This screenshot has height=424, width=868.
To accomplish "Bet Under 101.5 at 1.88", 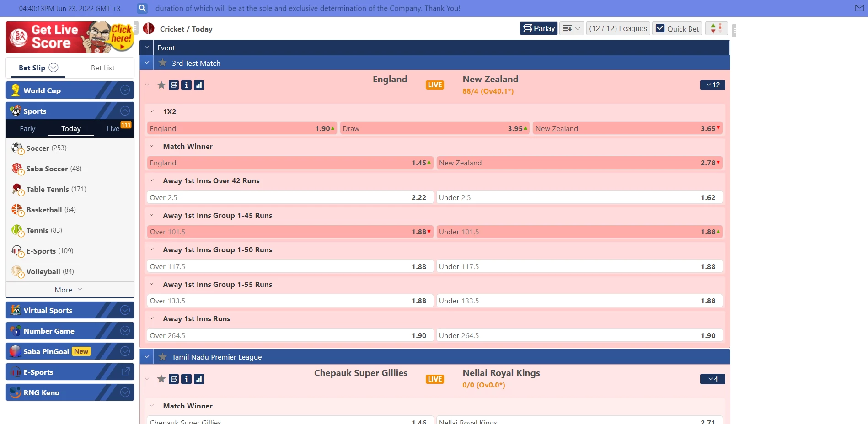I will 579,232.
